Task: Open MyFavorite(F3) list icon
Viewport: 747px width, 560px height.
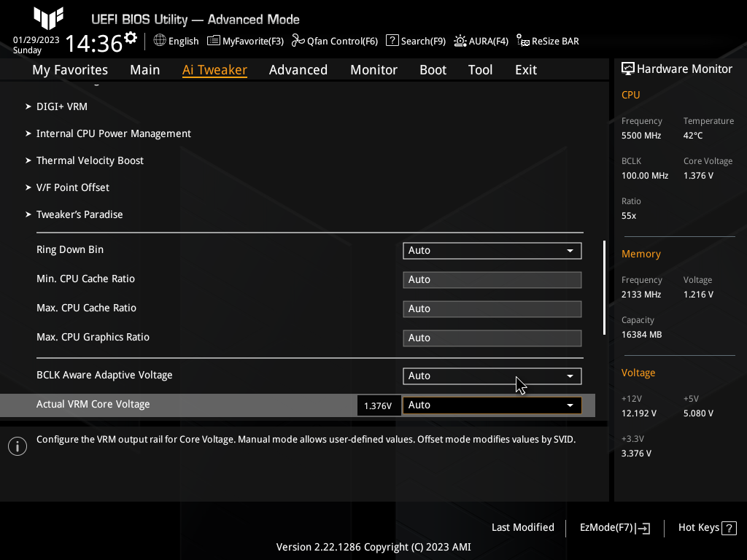Action: 214,41
